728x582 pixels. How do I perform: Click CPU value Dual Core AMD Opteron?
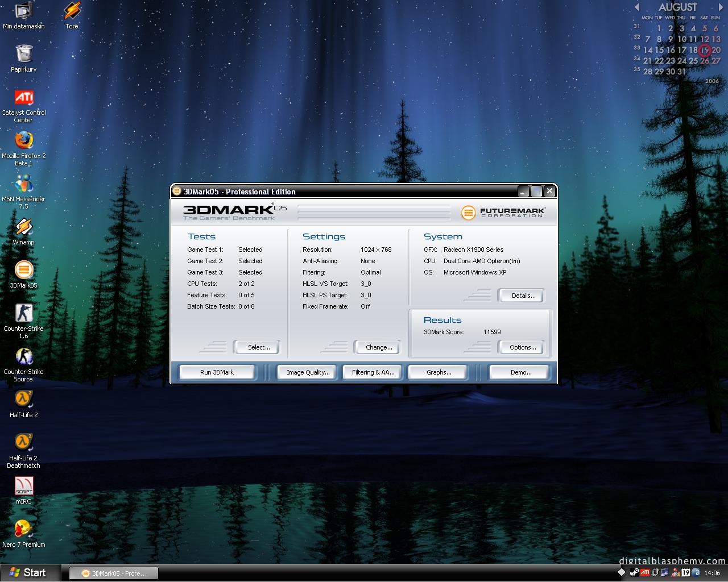click(482, 261)
